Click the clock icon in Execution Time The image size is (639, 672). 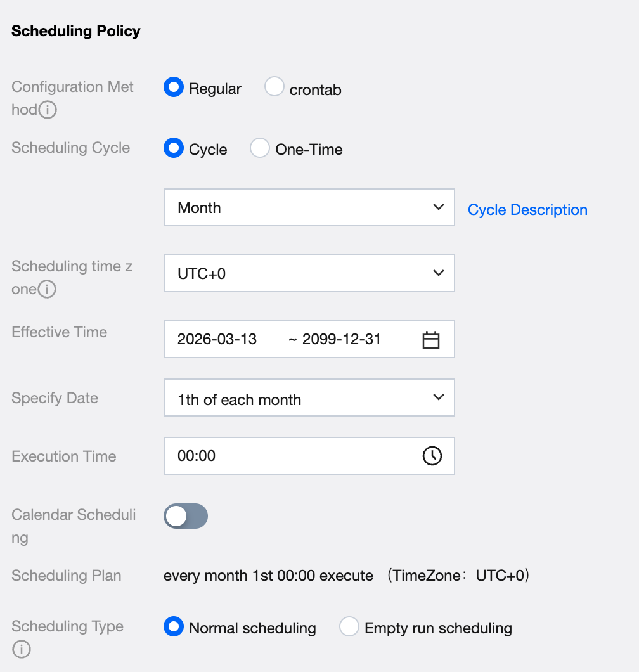pyautogui.click(x=432, y=456)
